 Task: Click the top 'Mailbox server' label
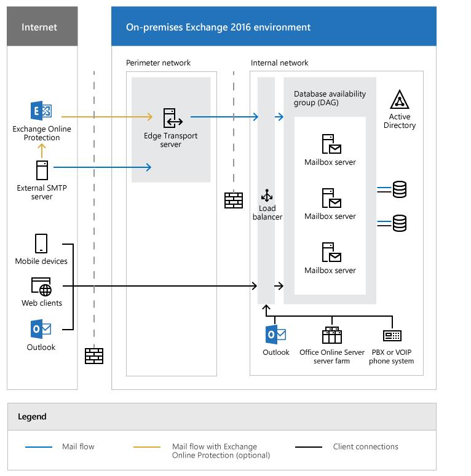tap(330, 162)
